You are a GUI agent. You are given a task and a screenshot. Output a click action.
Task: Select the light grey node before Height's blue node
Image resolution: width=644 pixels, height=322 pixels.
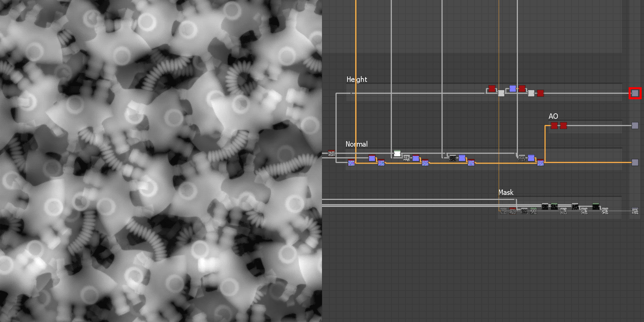tap(501, 93)
